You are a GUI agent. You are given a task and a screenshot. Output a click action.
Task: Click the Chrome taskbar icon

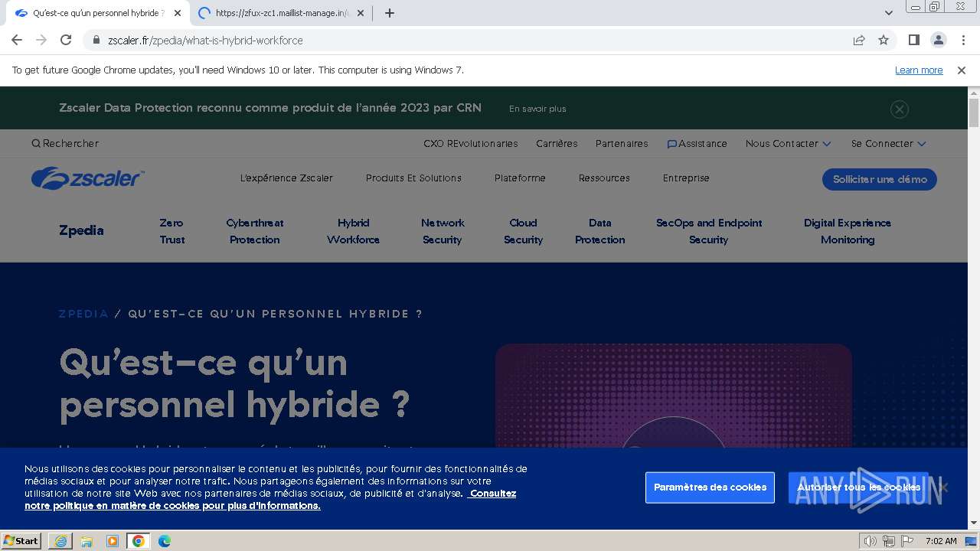click(x=138, y=541)
